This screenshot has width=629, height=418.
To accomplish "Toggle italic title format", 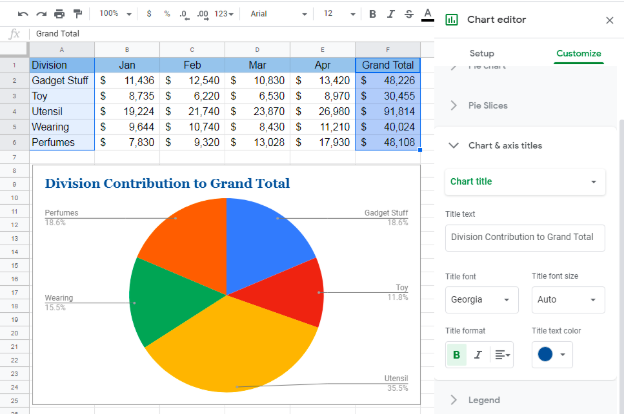I will [x=478, y=355].
